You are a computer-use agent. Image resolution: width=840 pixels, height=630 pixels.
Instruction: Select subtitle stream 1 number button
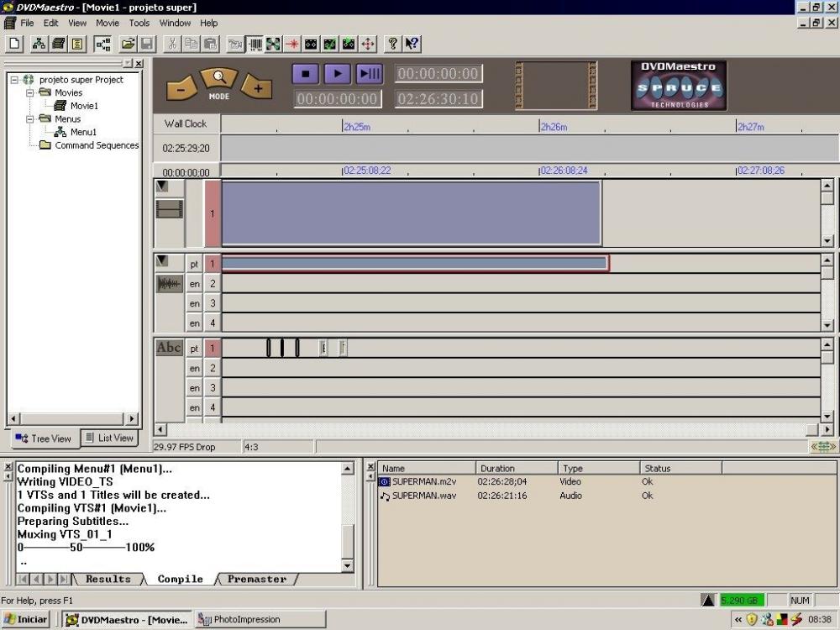[213, 348]
